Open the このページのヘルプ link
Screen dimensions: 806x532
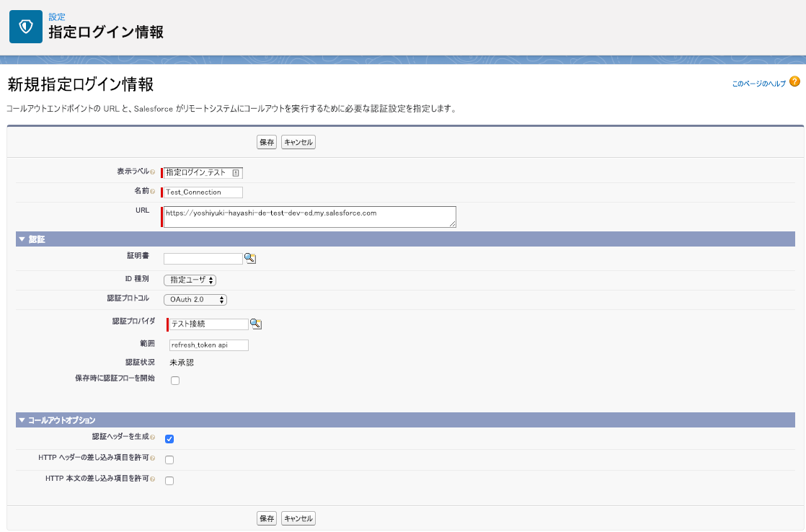point(758,84)
